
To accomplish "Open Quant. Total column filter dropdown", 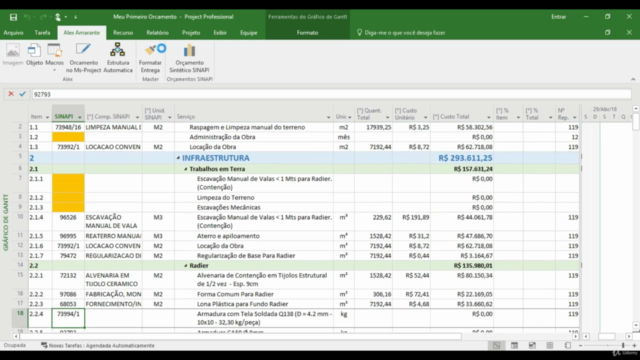I will pyautogui.click(x=388, y=118).
